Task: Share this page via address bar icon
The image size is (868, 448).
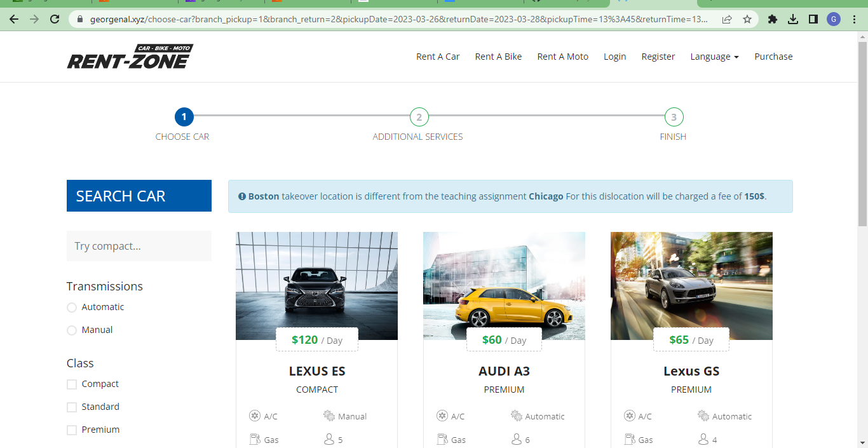Action: click(x=727, y=19)
